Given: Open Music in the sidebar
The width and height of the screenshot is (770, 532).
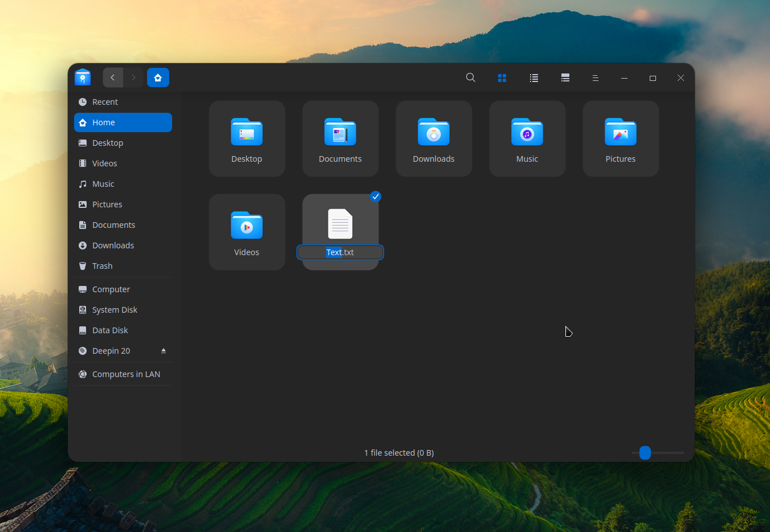Looking at the screenshot, I should tap(123, 184).
